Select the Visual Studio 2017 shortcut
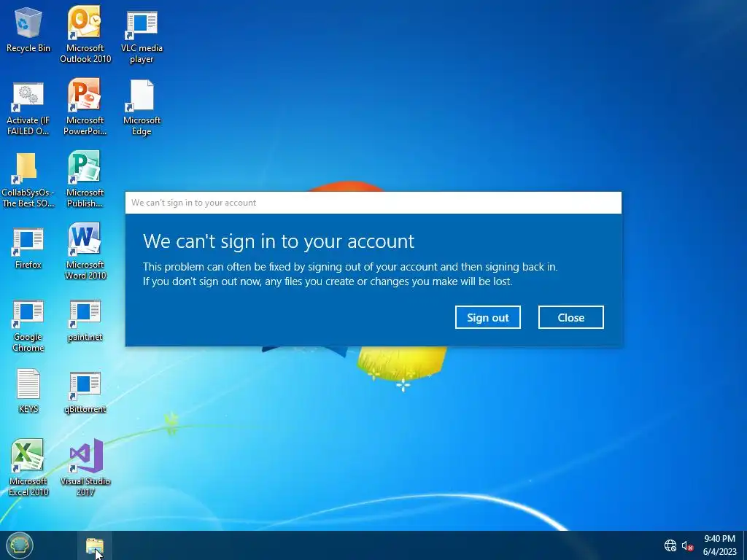Viewport: 747px width, 560px height. point(85,467)
